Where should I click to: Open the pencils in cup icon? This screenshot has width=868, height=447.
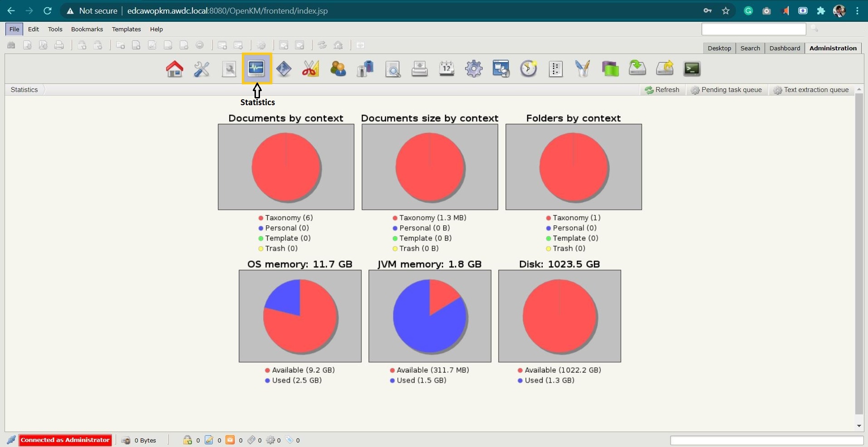click(583, 69)
